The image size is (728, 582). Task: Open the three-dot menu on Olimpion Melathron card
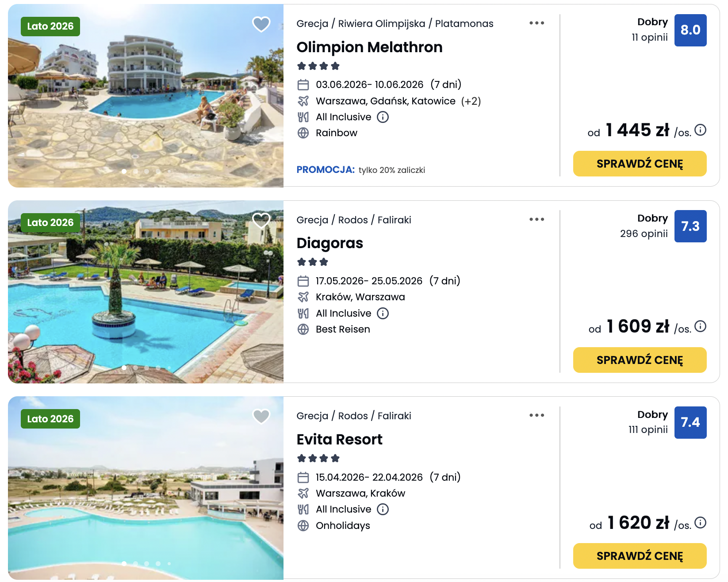536,23
